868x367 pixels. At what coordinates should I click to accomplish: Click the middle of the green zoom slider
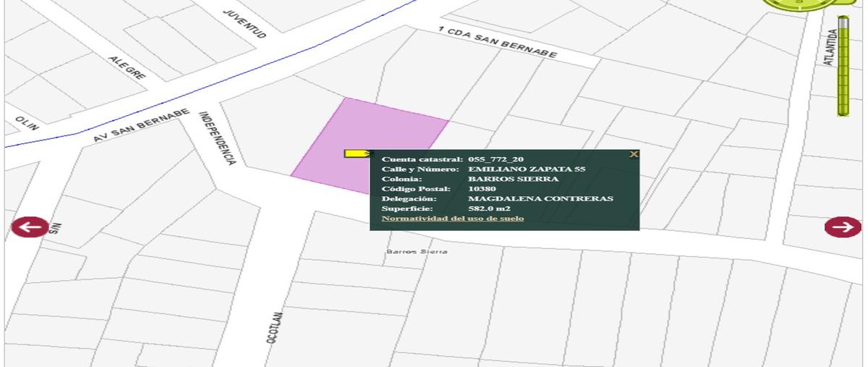[x=843, y=67]
